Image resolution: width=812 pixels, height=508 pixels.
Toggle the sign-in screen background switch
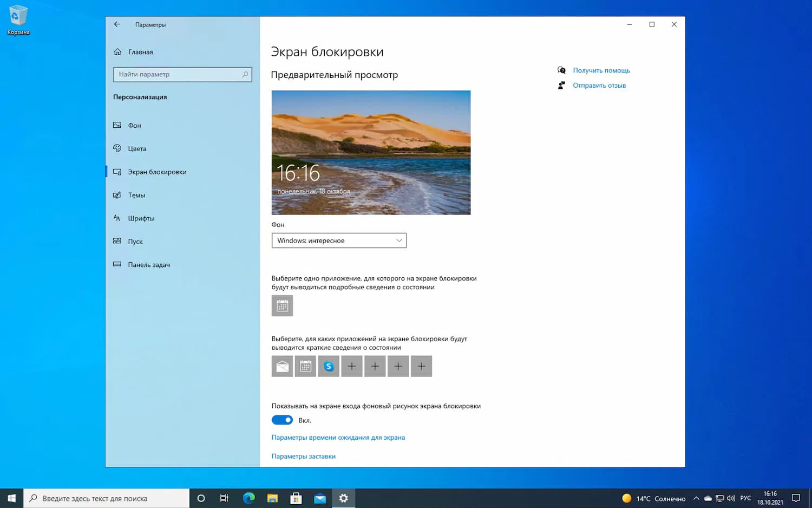[x=282, y=420]
